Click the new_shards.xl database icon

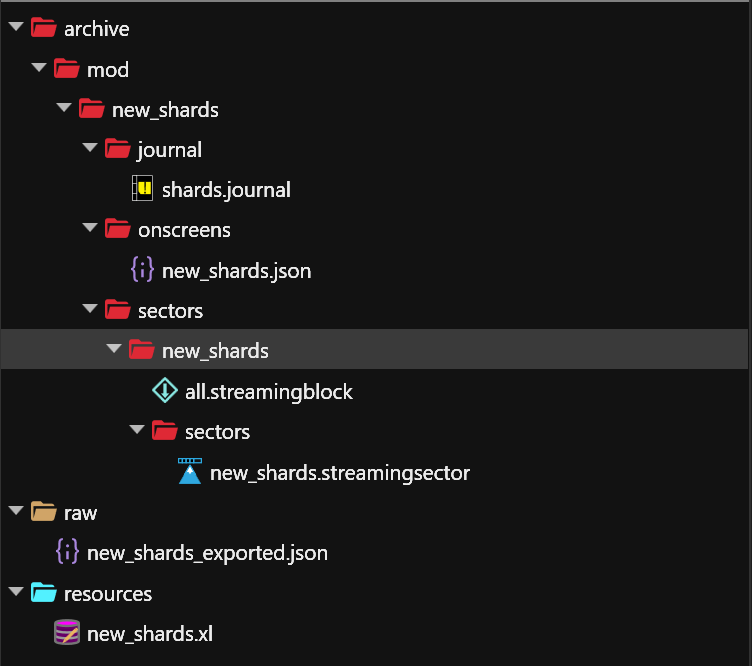[x=68, y=633]
